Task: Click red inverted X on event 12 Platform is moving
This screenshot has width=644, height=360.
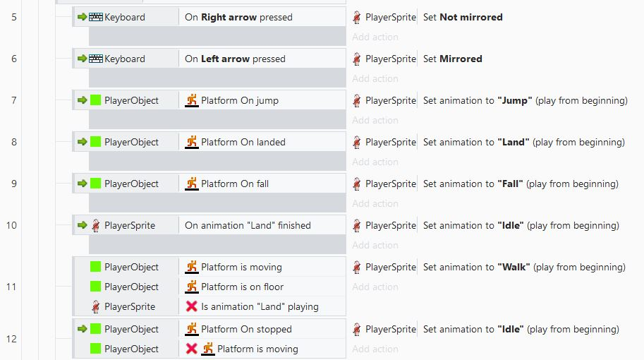Action: (x=191, y=349)
